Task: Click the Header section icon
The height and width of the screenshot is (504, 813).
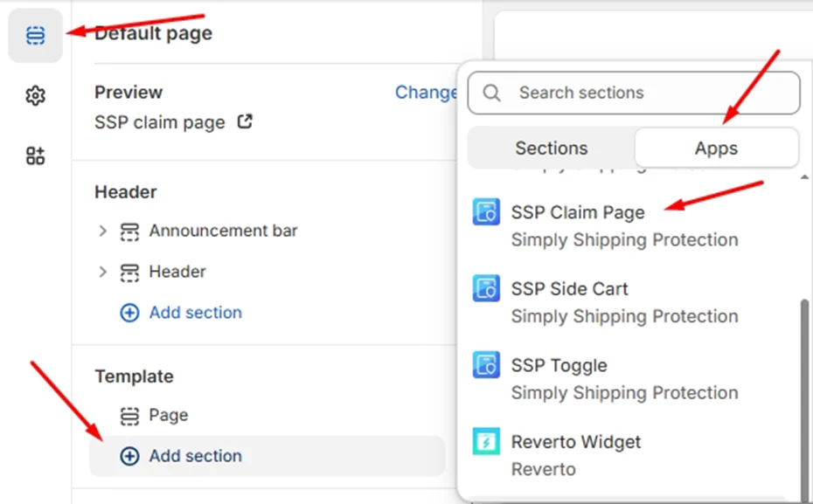Action: click(129, 273)
